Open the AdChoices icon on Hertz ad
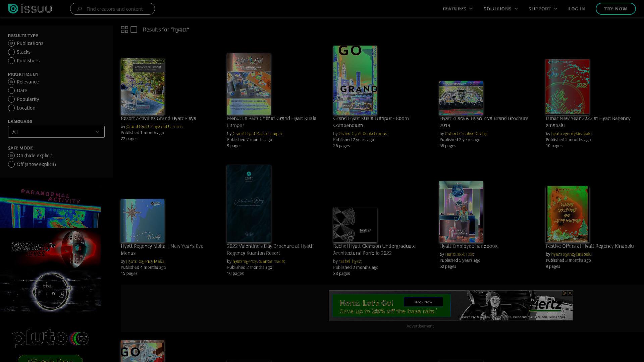644x362 pixels. click(565, 293)
